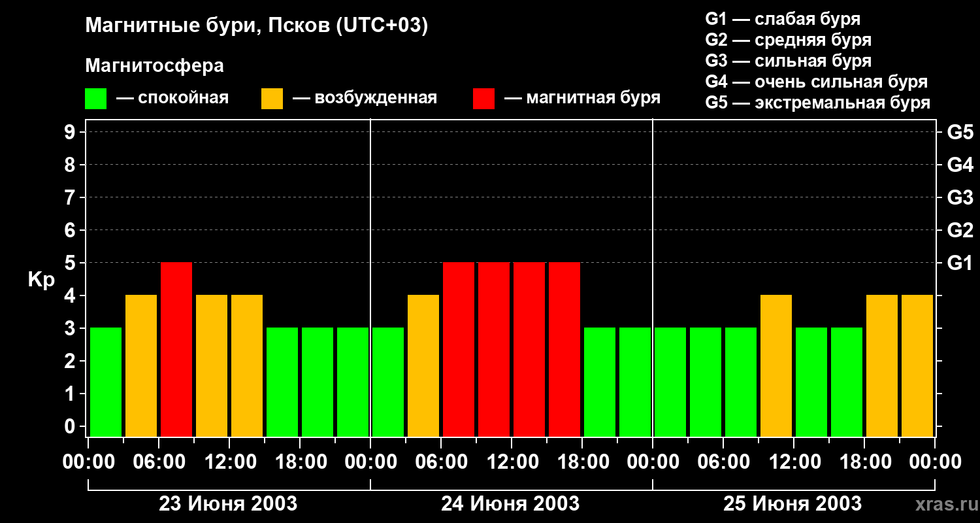The image size is (980, 523).
Task: Select the 06:00–09:00 red bar on 24 Июня
Action: tap(459, 349)
